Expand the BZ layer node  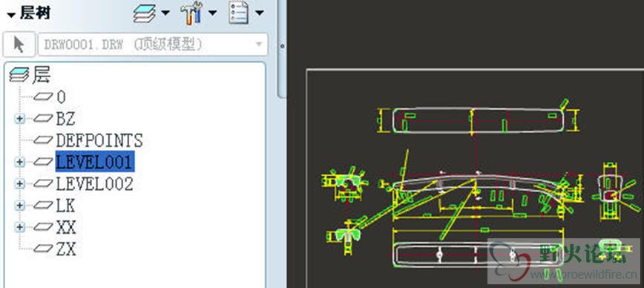coord(19,119)
